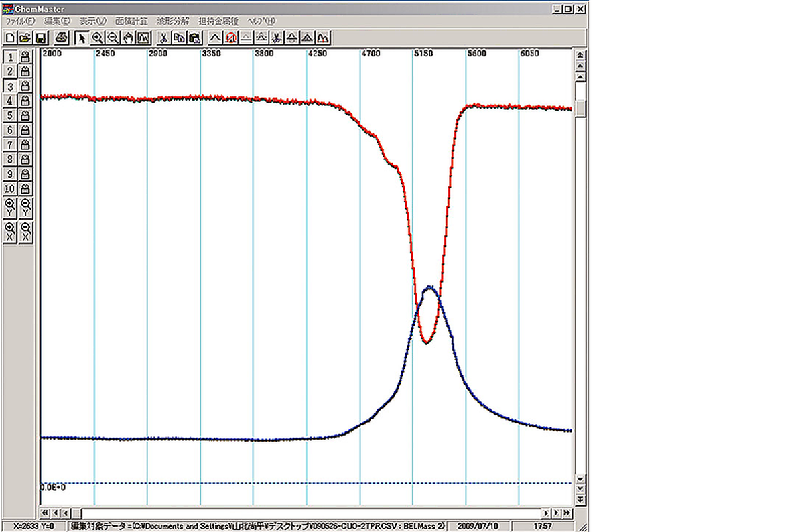Open the 編集(E) menu
804x532 pixels.
pyautogui.click(x=56, y=22)
